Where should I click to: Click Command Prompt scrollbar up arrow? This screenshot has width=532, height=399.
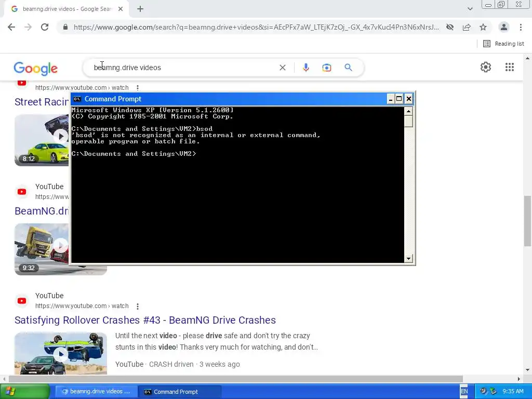coord(408,111)
